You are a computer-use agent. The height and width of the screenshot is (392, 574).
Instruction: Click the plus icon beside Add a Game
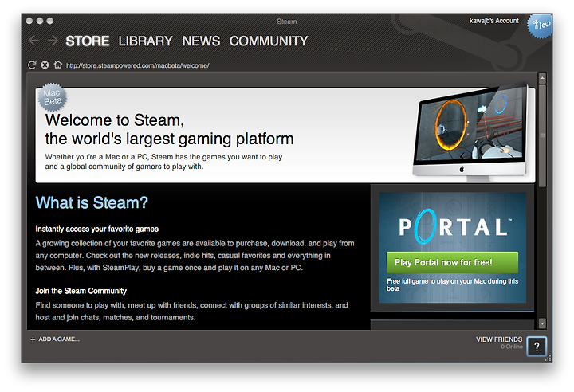33,339
